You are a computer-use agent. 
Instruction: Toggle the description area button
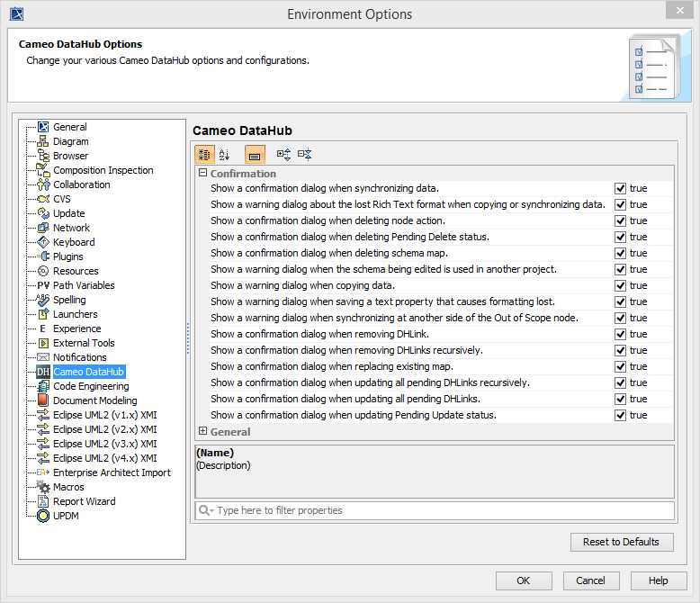coord(255,155)
